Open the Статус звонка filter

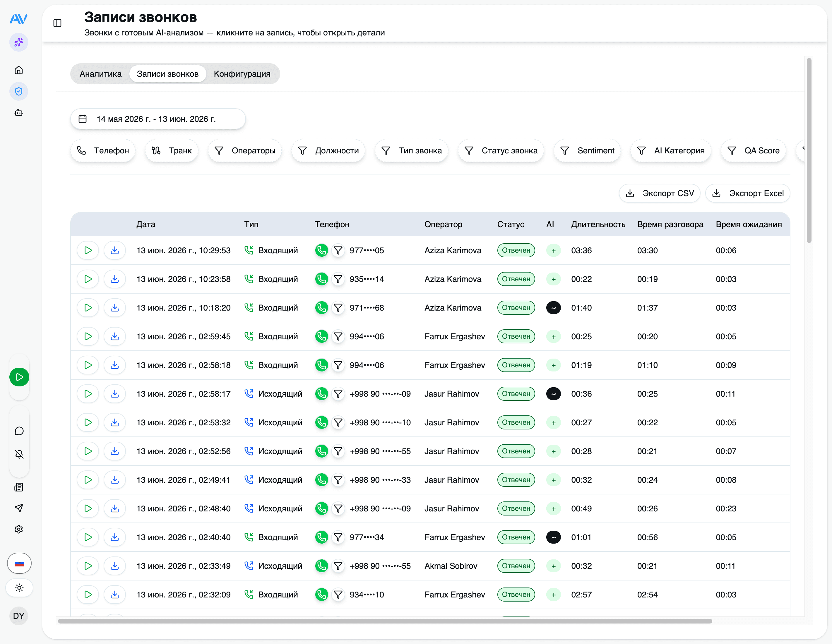click(x=501, y=151)
